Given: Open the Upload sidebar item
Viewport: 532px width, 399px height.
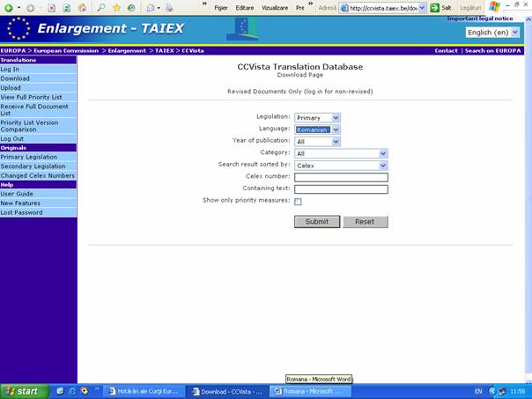Looking at the screenshot, I should tap(38, 88).
